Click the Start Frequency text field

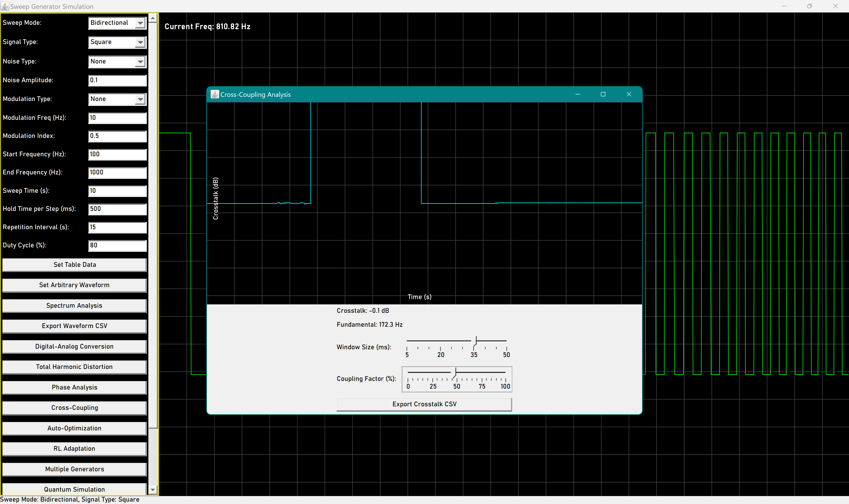coord(117,154)
